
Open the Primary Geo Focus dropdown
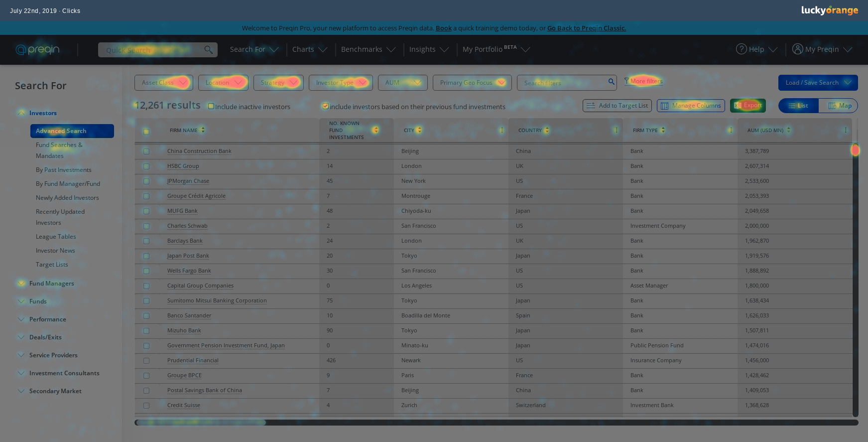click(x=472, y=83)
